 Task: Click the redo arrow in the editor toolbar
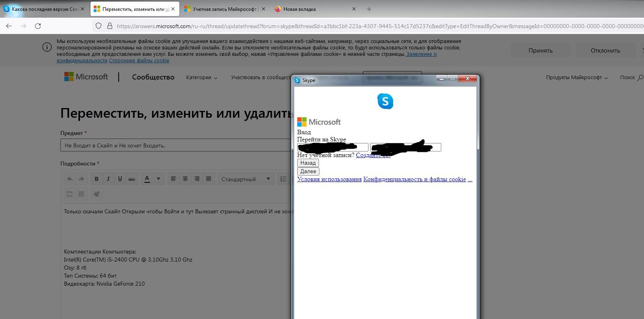(x=81, y=179)
